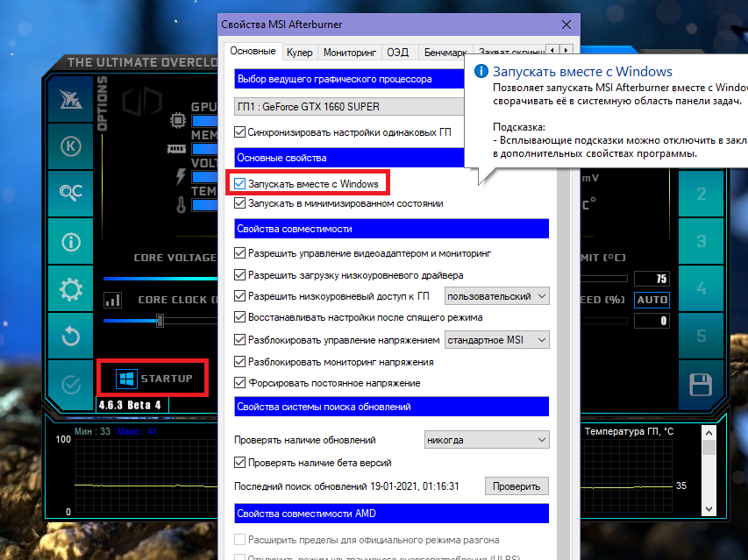Switch to the ОЭД tab
Viewport: 748px width, 560px height.
397,53
